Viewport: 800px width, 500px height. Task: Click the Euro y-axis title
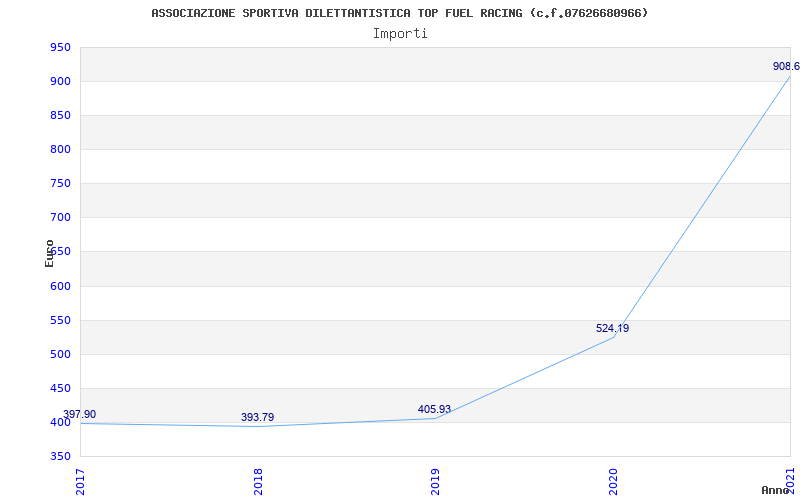(49, 253)
